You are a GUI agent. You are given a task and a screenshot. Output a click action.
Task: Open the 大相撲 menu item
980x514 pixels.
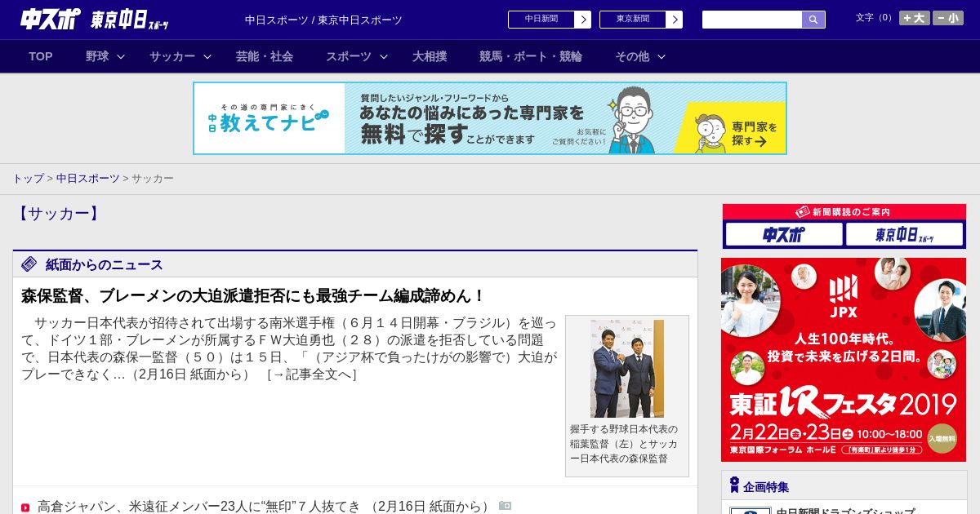430,56
